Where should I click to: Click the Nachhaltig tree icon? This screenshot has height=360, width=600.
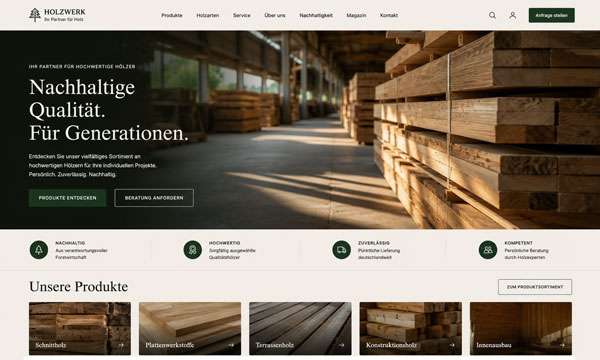point(39,250)
